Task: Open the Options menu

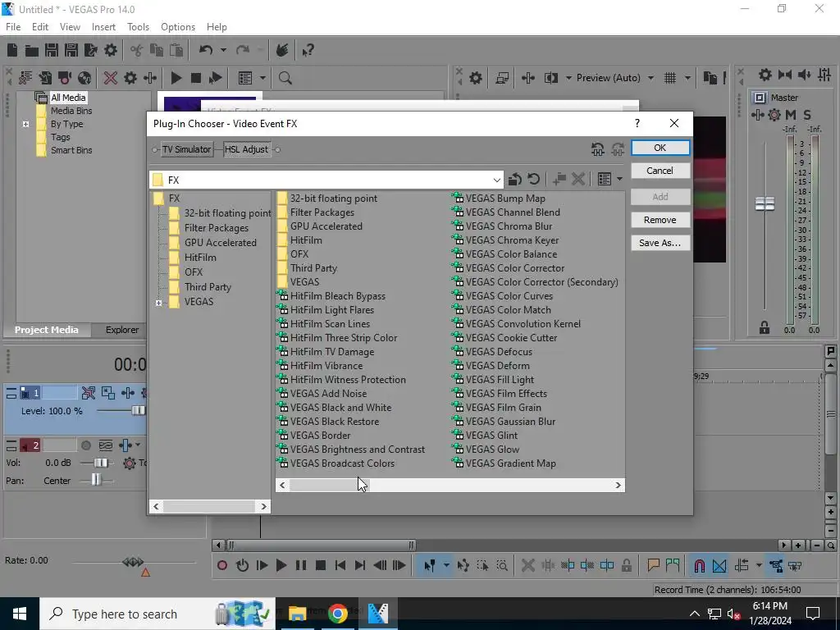Action: (x=178, y=27)
